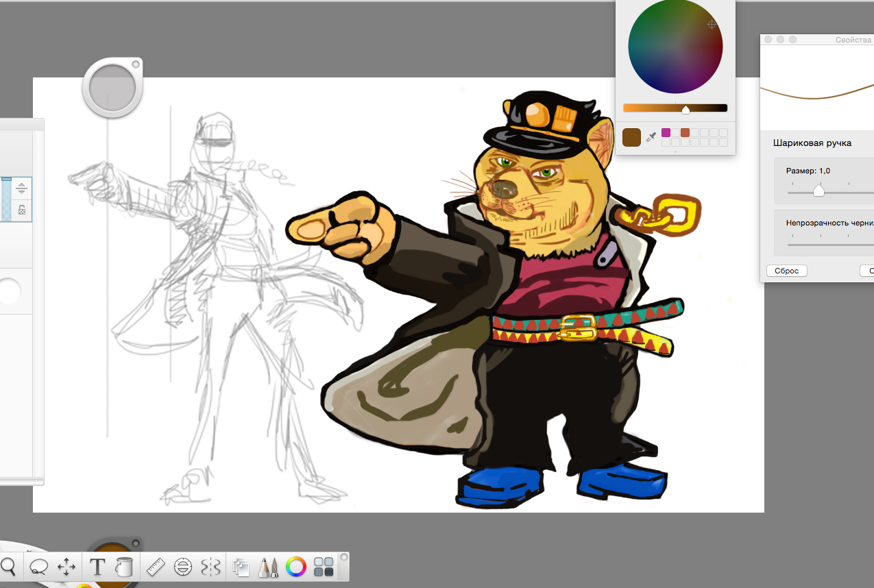
Task: Click the Свойства window title
Action: [853, 40]
